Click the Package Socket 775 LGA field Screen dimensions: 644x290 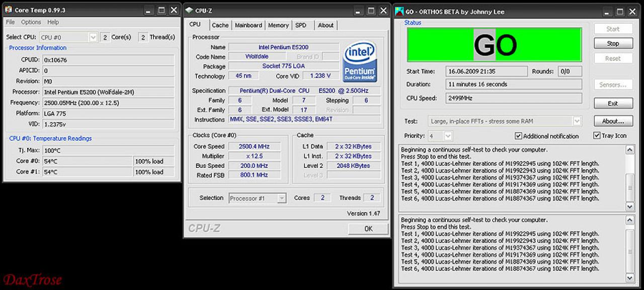283,66
